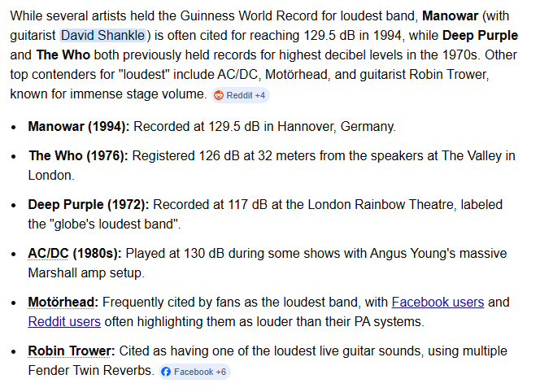The width and height of the screenshot is (540, 392).
Task: Click the "Robin Trower:" bullet heading
Action: click(x=72, y=351)
